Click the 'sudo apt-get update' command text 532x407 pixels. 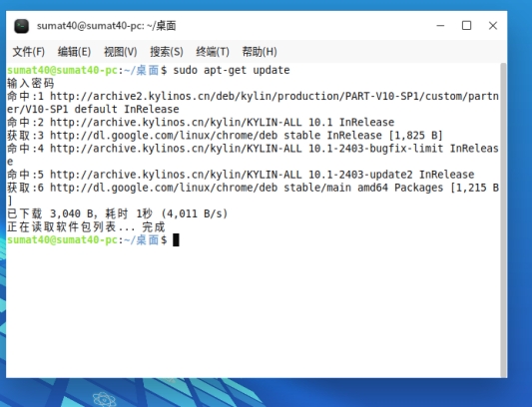point(232,70)
